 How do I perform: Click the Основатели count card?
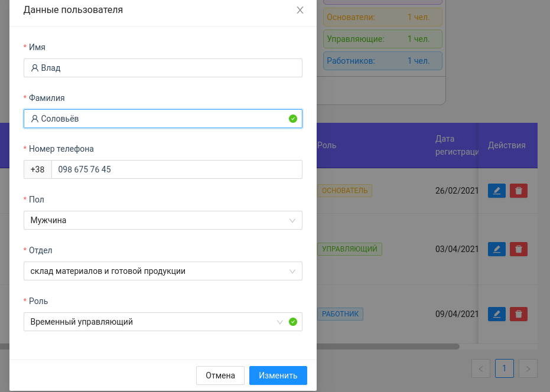click(x=383, y=17)
